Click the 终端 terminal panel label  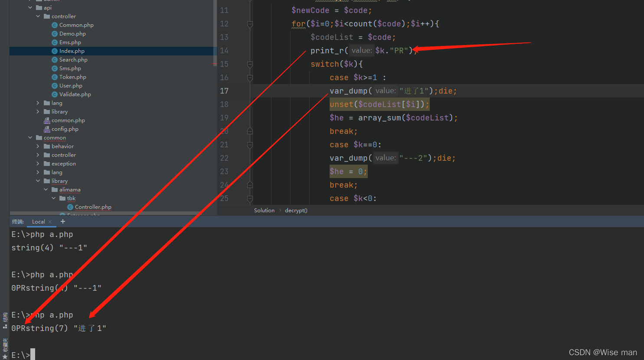click(x=18, y=222)
